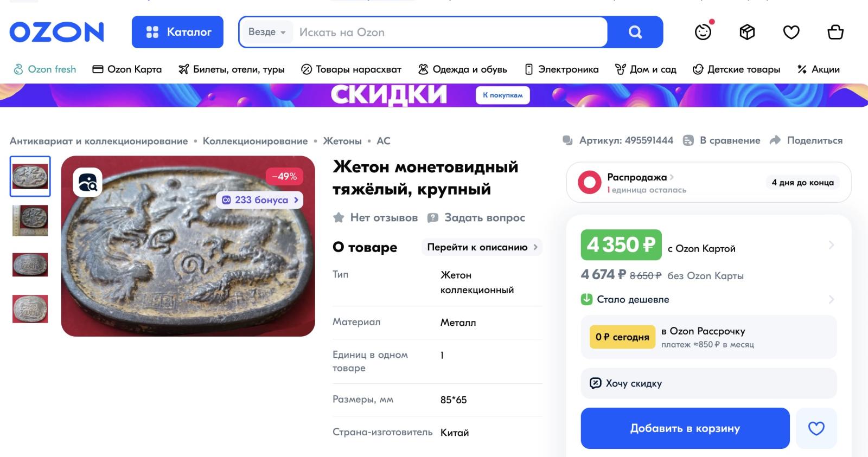Open the profile smiley face icon
Screen dimensions: 868x457
tap(703, 32)
